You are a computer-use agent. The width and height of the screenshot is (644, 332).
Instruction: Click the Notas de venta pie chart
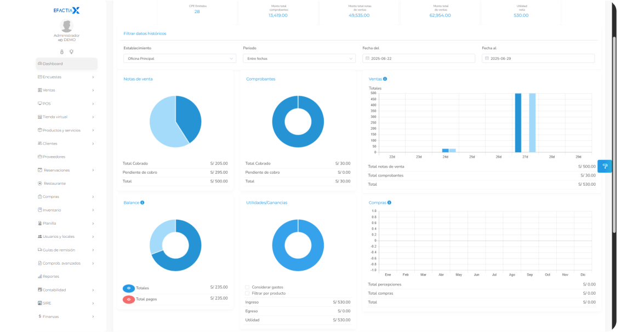(175, 122)
